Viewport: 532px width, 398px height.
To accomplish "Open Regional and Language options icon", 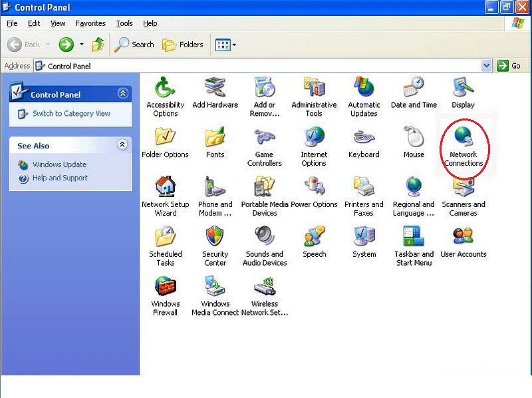I will click(x=414, y=187).
